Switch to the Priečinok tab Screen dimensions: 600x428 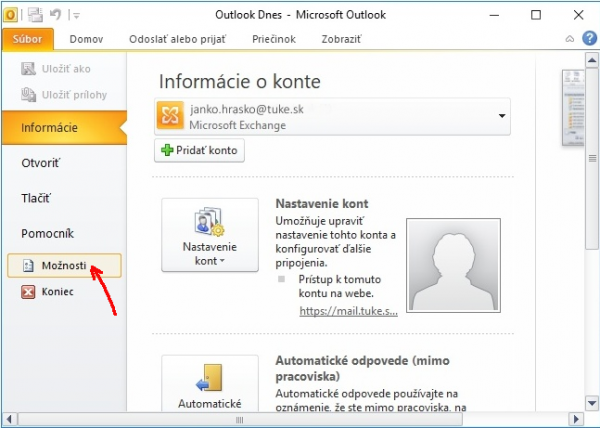(x=274, y=39)
